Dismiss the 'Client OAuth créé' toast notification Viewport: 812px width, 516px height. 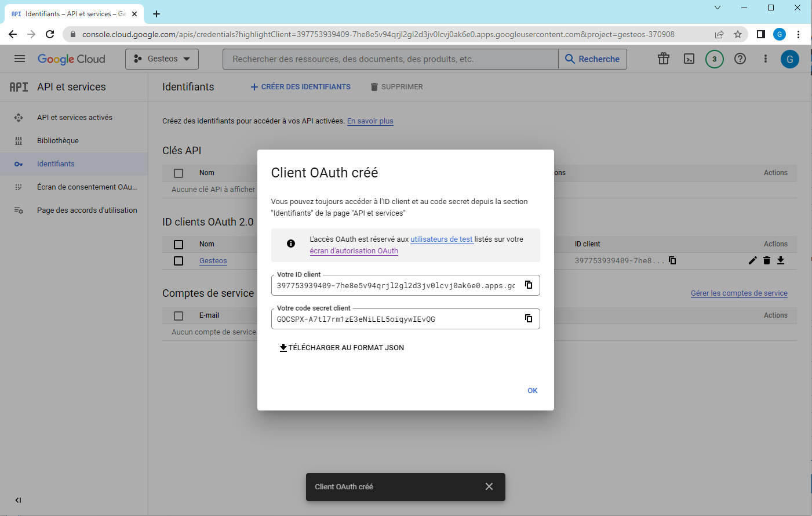pos(489,486)
